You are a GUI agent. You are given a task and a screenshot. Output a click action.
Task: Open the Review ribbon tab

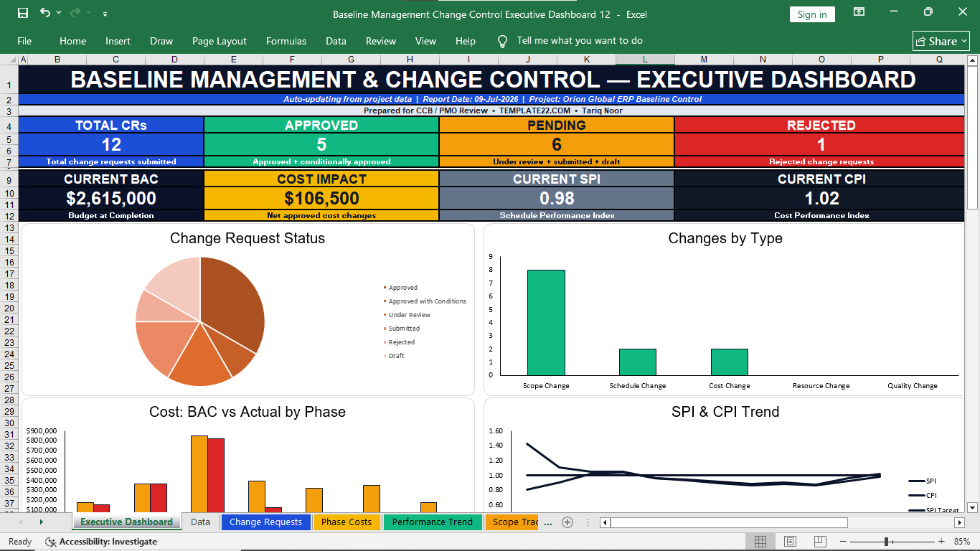tap(381, 41)
